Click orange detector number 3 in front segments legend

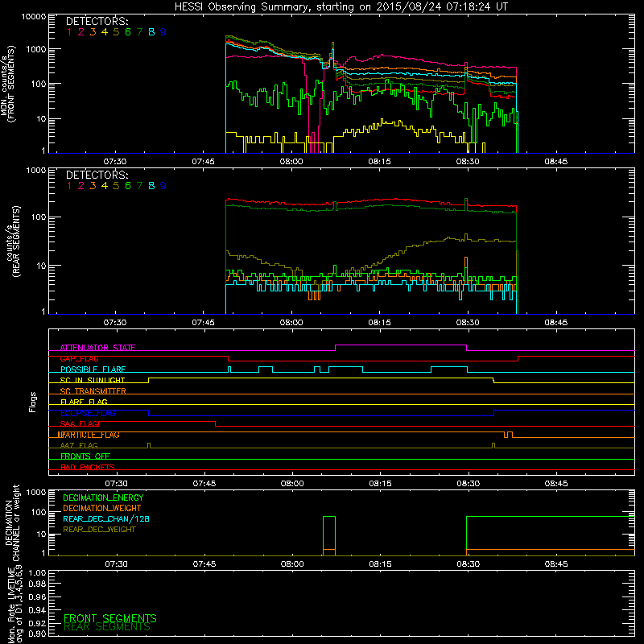coord(93,32)
